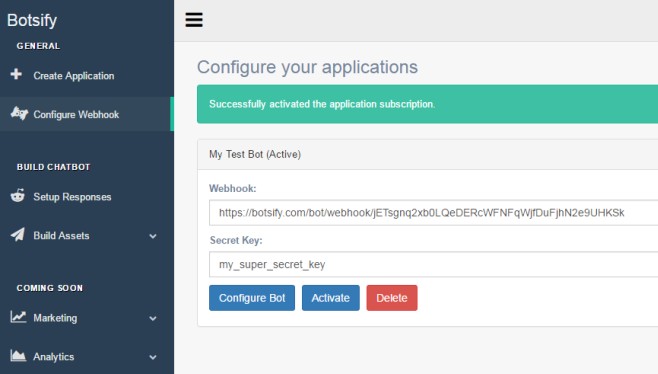
Task: Expand the Build Assets chevron
Action: (x=153, y=236)
